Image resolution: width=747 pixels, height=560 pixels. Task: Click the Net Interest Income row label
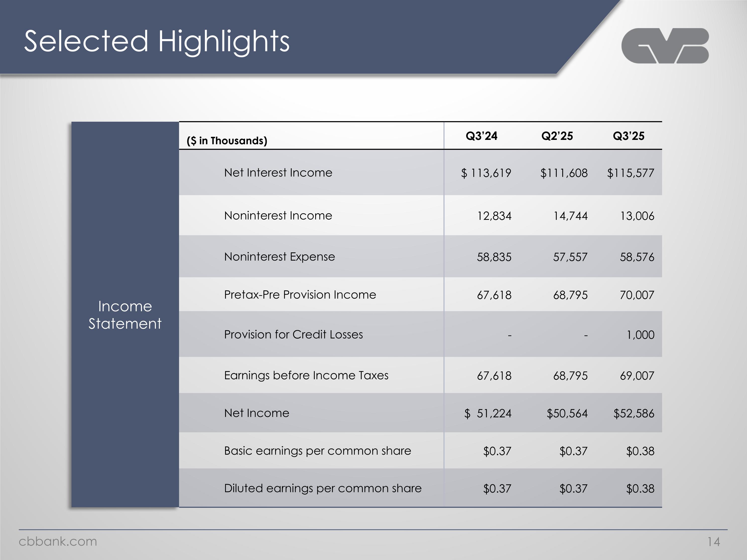point(278,172)
